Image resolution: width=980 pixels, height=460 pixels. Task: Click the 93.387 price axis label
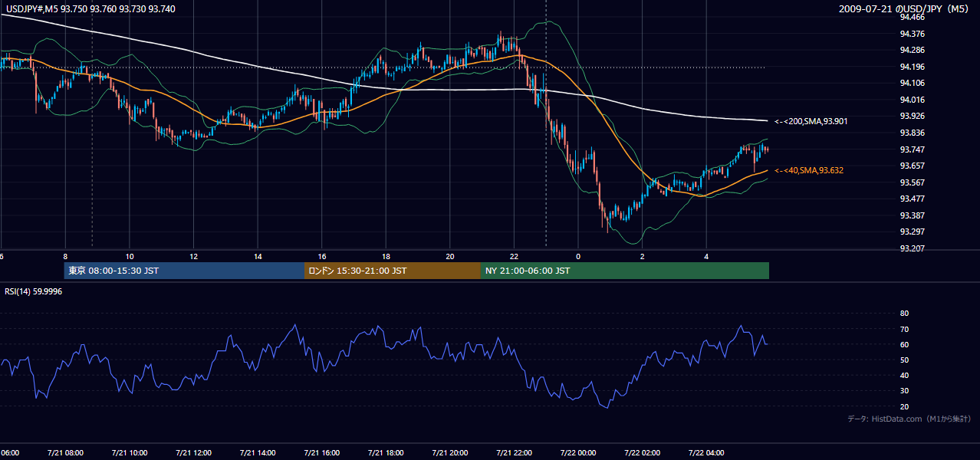912,215
